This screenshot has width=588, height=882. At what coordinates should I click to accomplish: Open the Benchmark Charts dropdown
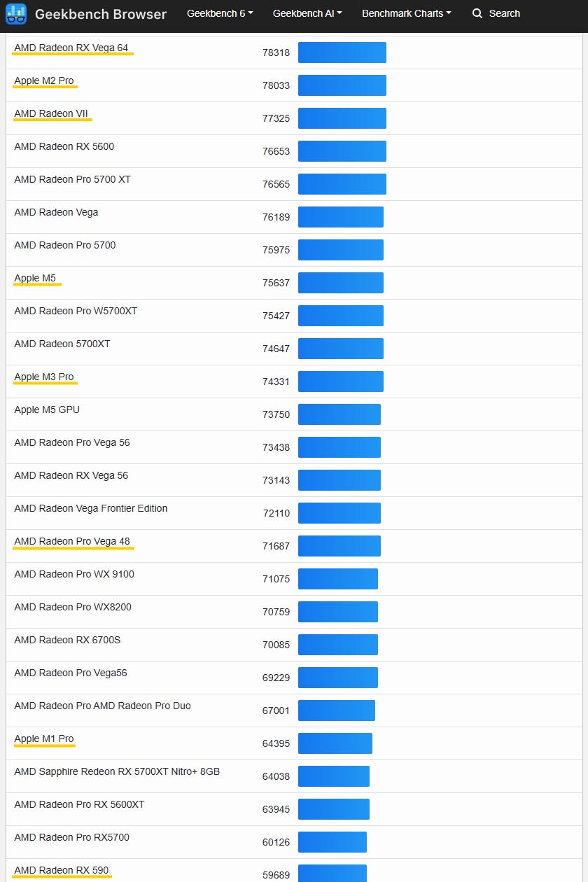pos(406,13)
